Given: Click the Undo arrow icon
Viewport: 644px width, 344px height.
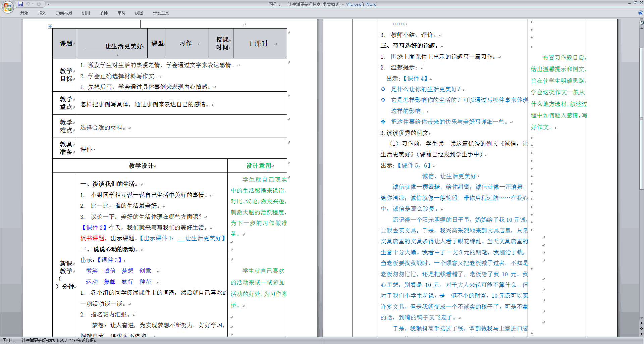Looking at the screenshot, I should click(28, 4).
